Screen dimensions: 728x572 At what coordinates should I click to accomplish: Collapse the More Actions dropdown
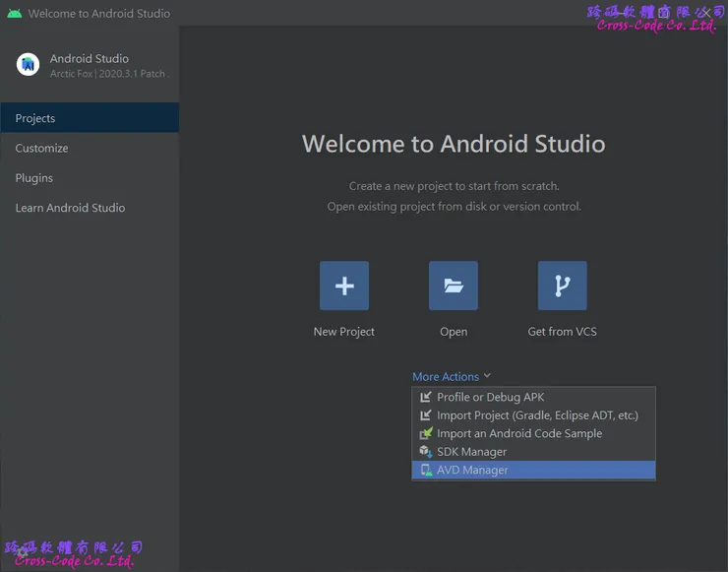(446, 376)
